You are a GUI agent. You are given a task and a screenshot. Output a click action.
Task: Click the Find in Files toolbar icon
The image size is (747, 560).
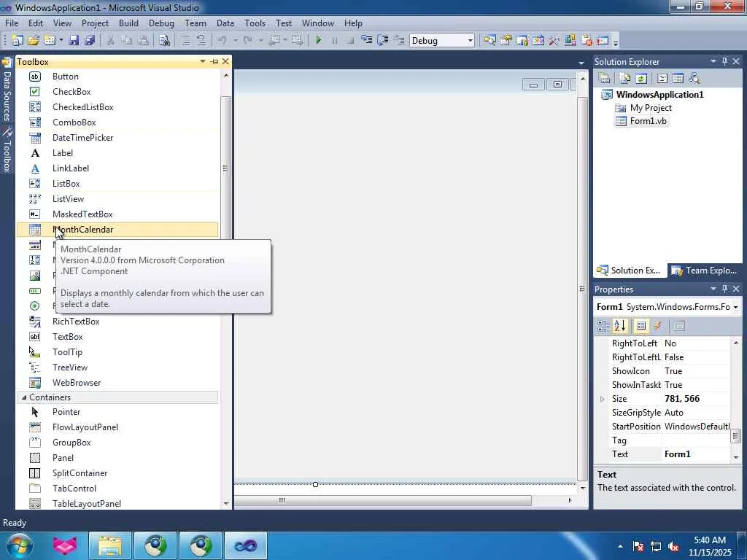click(164, 41)
